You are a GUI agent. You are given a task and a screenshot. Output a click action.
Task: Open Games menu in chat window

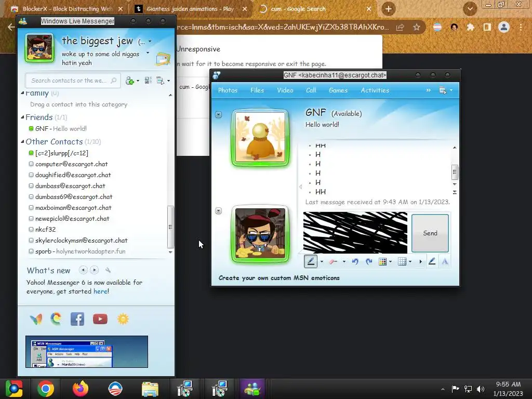pos(338,90)
